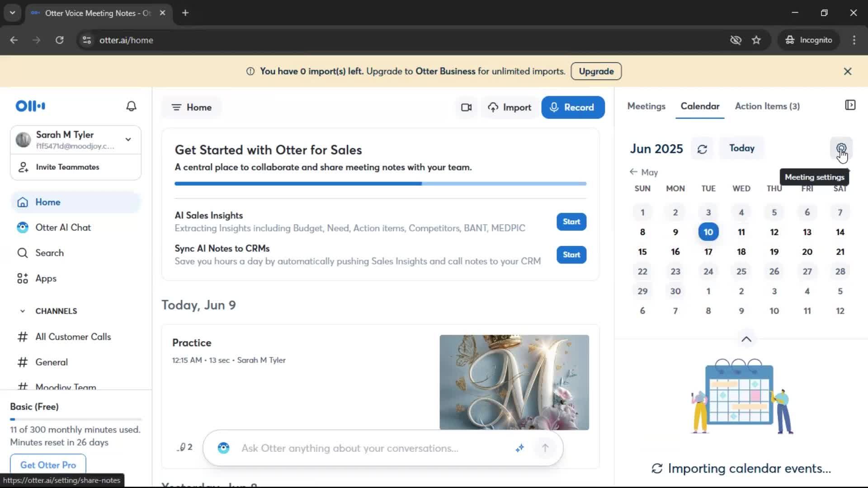Open the notifications bell
Screen dimensions: 868x488
(131, 106)
